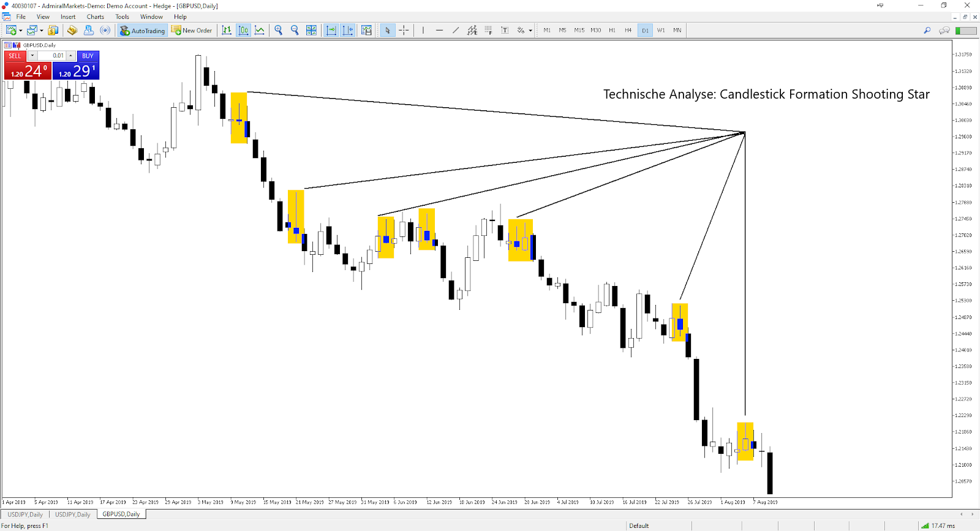This screenshot has height=531, width=980.
Task: Select the crosshair tool
Action: point(404,30)
